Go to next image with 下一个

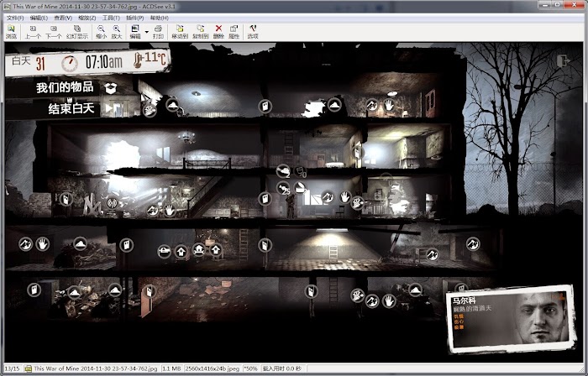tap(54, 32)
